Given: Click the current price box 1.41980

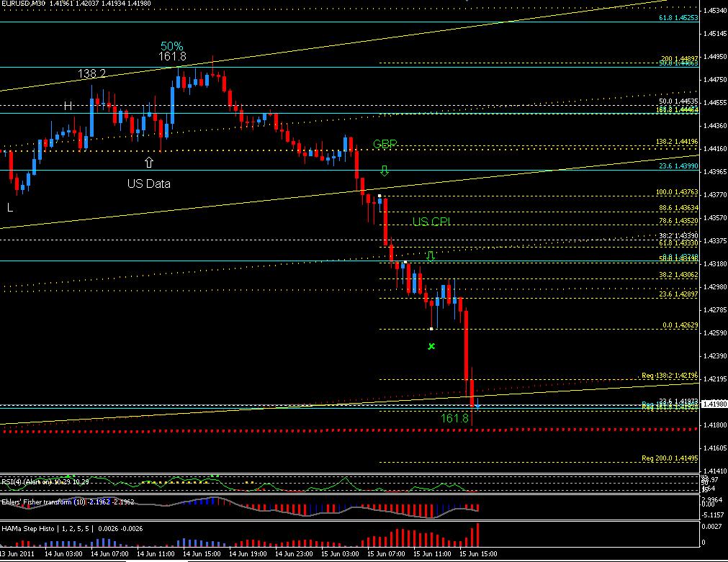Looking at the screenshot, I should pos(714,404).
